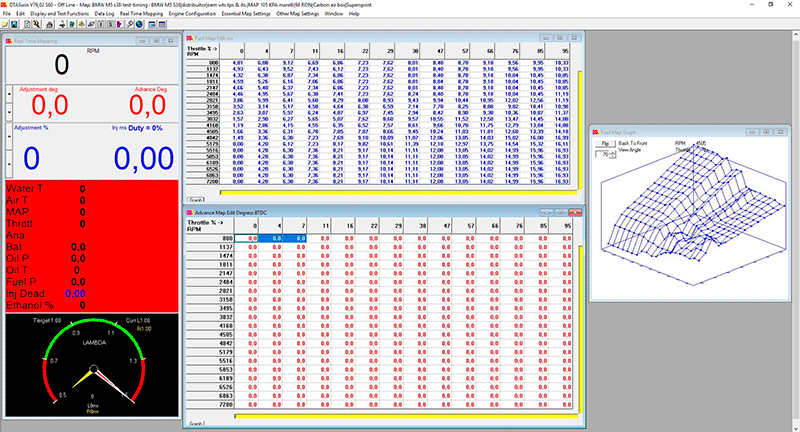Click the dollar sign toolbar icon
Image resolution: width=800 pixels, height=432 pixels.
(110, 24)
